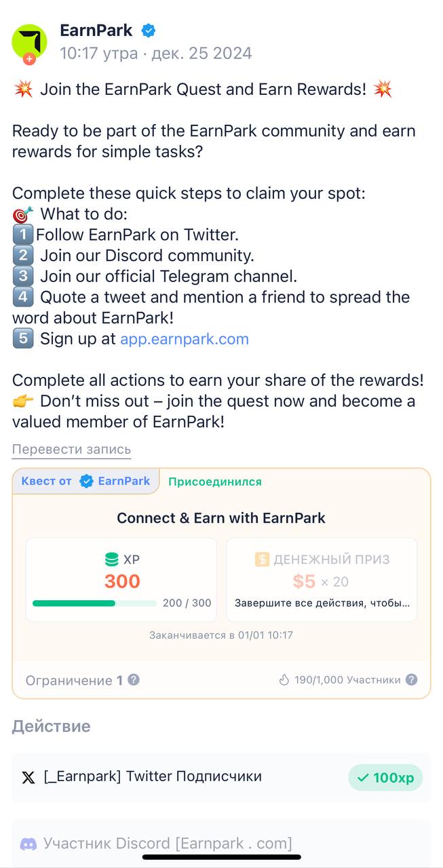Open the help icon next to Участники
The image size is (443, 868).
[411, 679]
